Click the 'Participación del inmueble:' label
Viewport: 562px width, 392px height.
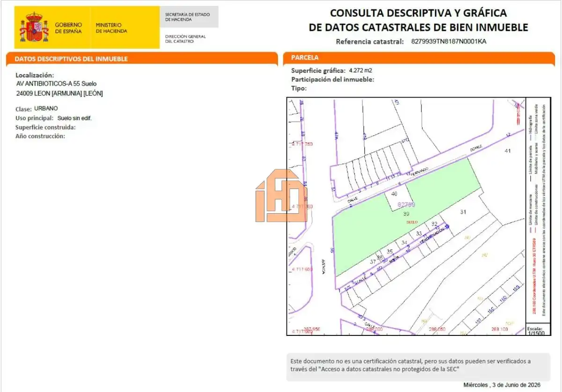tap(333, 80)
